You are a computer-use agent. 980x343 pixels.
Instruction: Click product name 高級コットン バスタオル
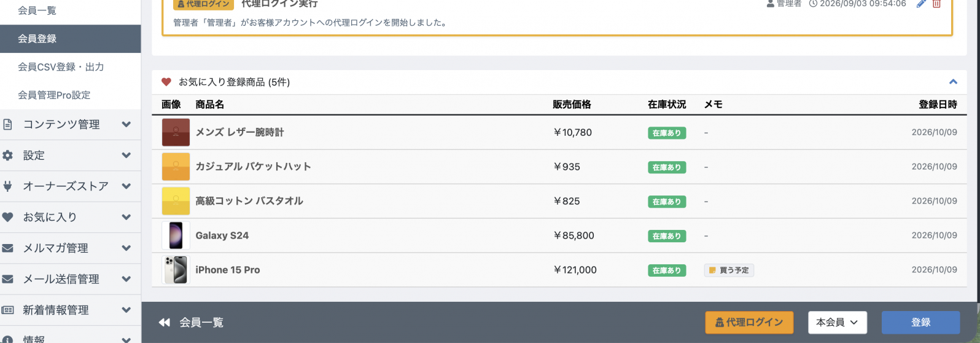point(249,201)
